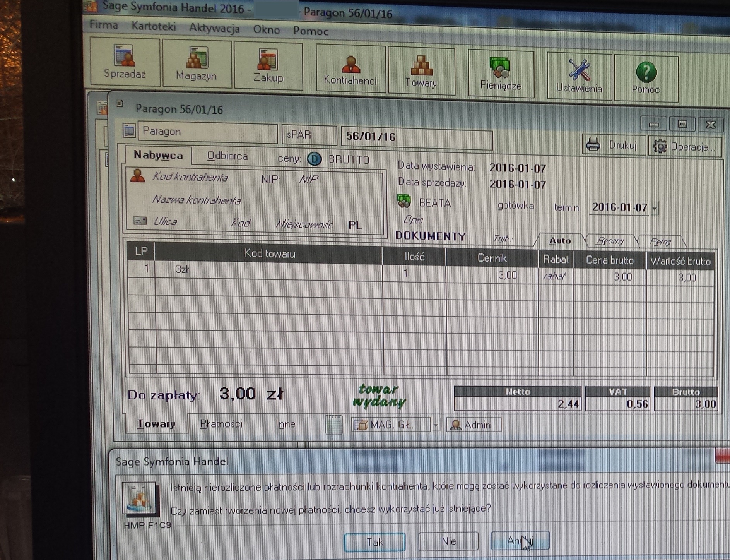Open the Ustawienia toolbar button

coord(579,76)
